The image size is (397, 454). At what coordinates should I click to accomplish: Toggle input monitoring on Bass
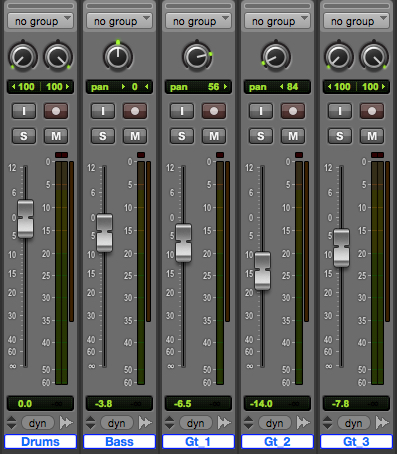click(103, 111)
